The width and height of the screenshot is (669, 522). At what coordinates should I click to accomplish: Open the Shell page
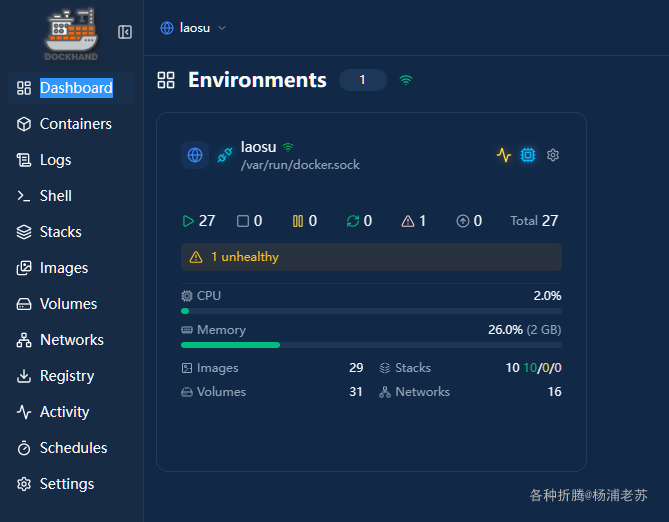tap(55, 196)
